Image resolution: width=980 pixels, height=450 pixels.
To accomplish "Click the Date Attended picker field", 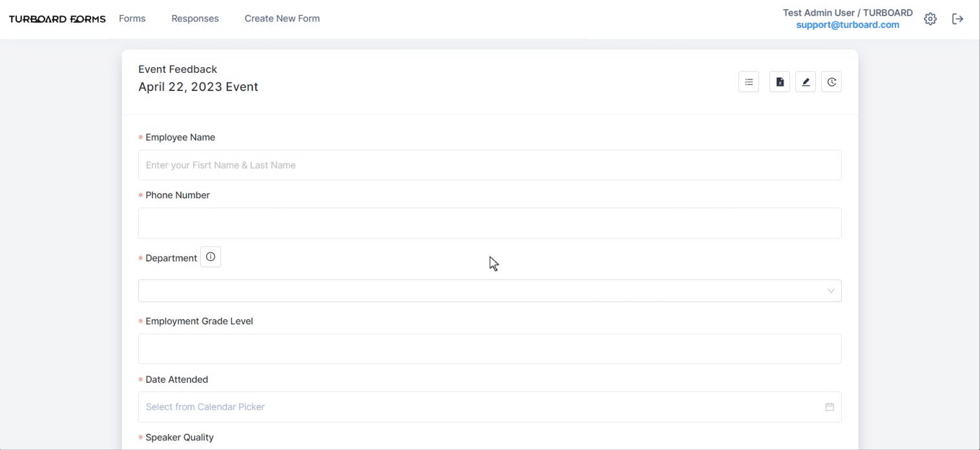I will tap(490, 407).
